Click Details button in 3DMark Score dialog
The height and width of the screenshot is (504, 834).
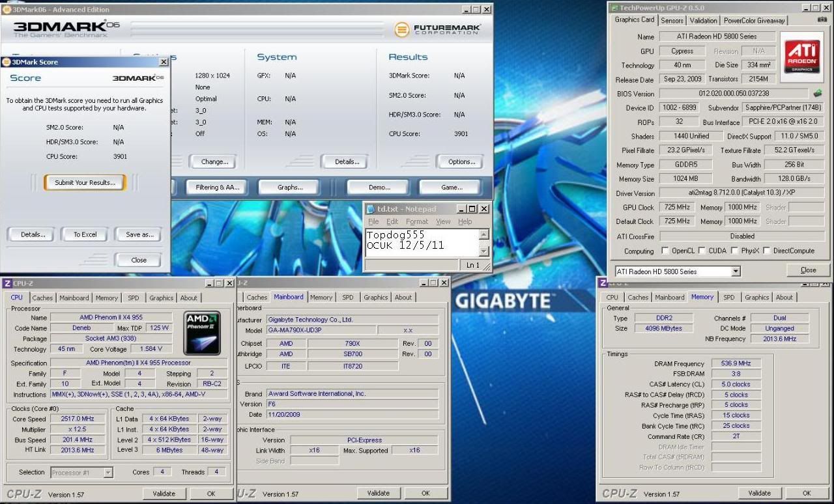click(33, 234)
